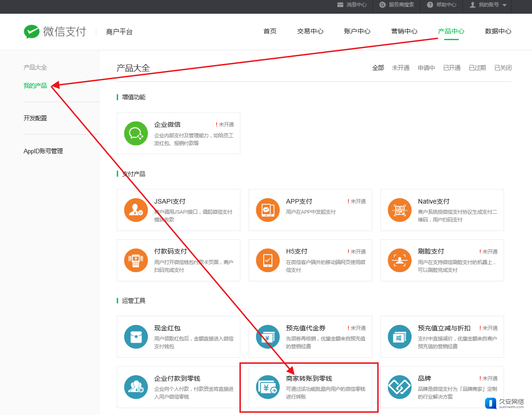Click the 我的账号 label text
Screen dimensions: 532x415
point(489,5)
